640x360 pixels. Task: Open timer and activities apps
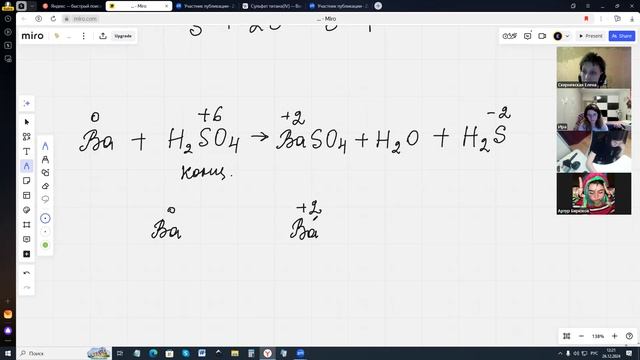pyautogui.click(x=509, y=36)
